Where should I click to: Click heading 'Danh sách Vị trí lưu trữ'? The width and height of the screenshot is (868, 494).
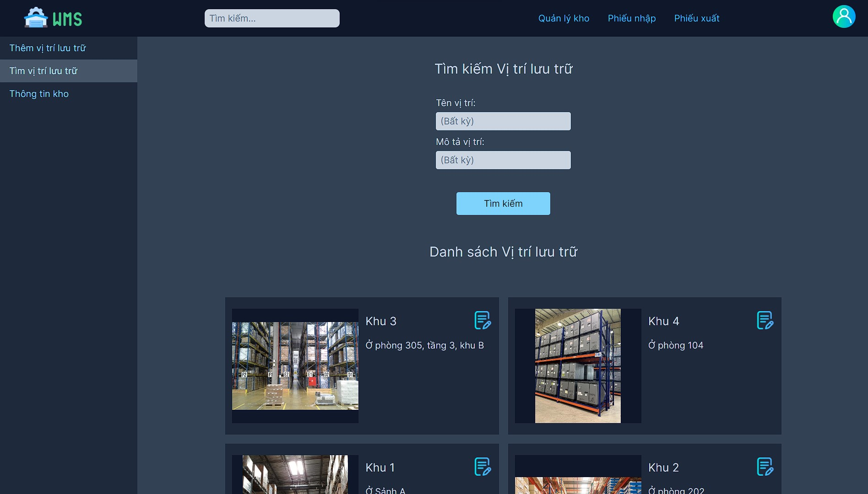503,252
